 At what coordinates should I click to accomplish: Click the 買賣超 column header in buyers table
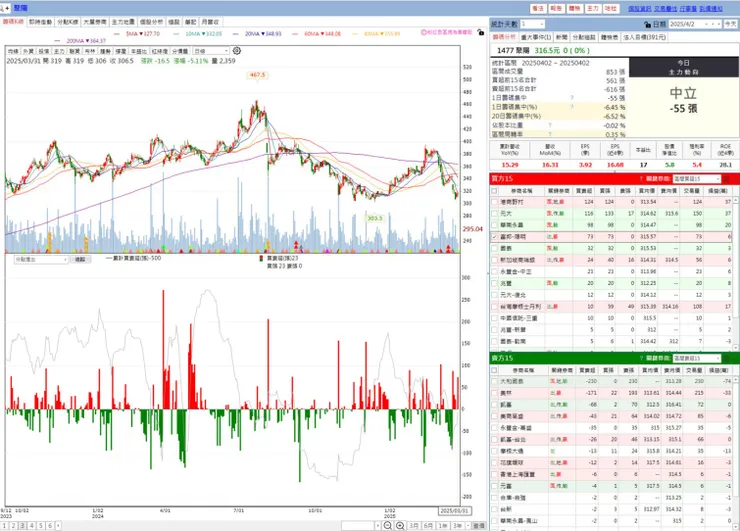pyautogui.click(x=584, y=191)
